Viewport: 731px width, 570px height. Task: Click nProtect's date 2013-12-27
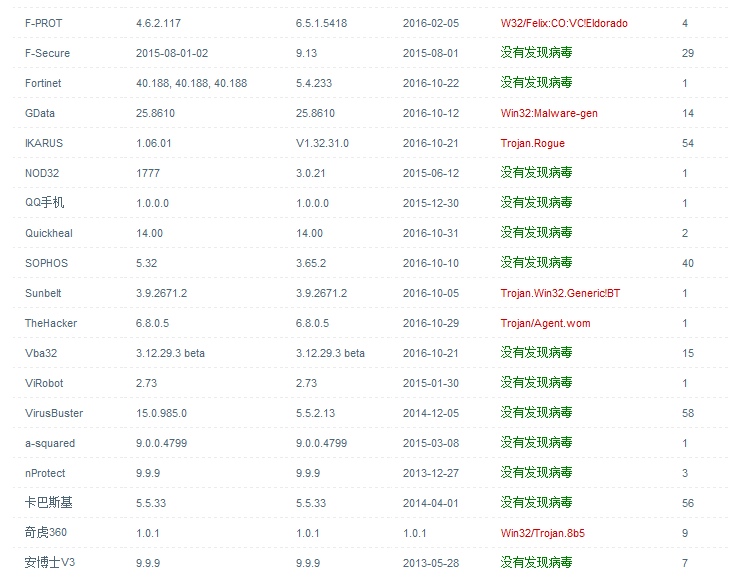(431, 473)
